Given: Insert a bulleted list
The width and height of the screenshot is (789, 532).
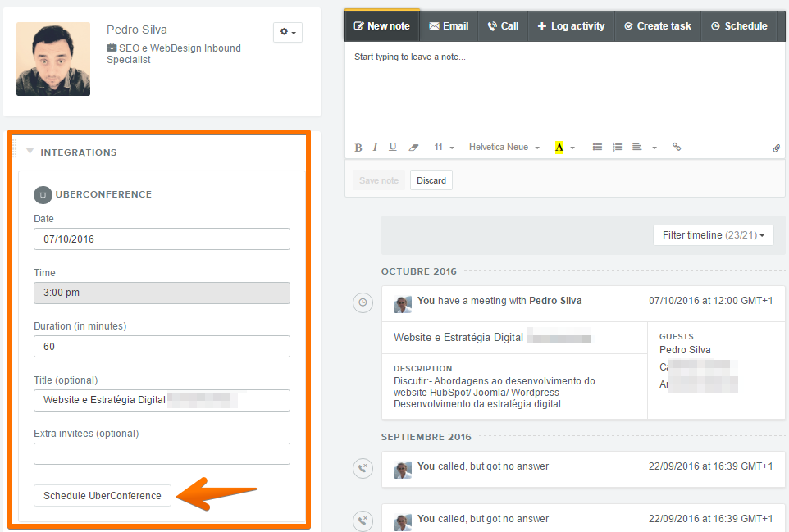Looking at the screenshot, I should pos(597,148).
